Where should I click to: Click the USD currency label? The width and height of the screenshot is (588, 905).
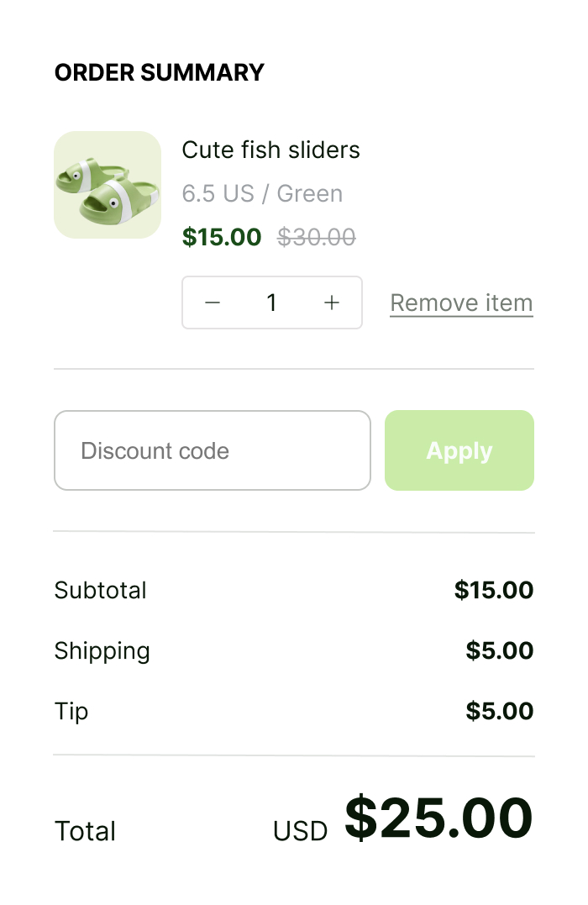coord(300,832)
